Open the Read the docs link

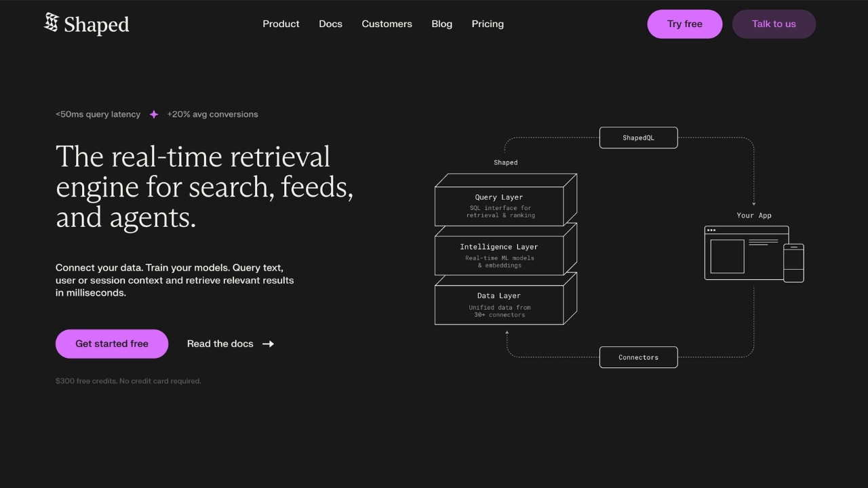(231, 344)
